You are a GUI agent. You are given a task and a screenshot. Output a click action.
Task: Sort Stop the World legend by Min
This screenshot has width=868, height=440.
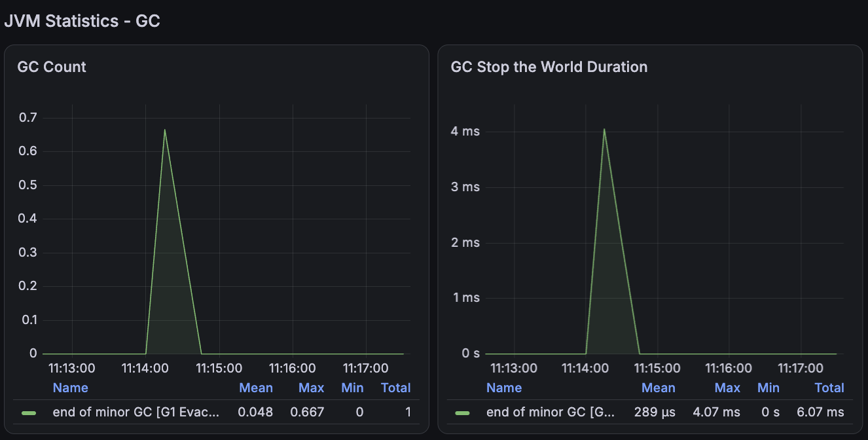point(769,388)
